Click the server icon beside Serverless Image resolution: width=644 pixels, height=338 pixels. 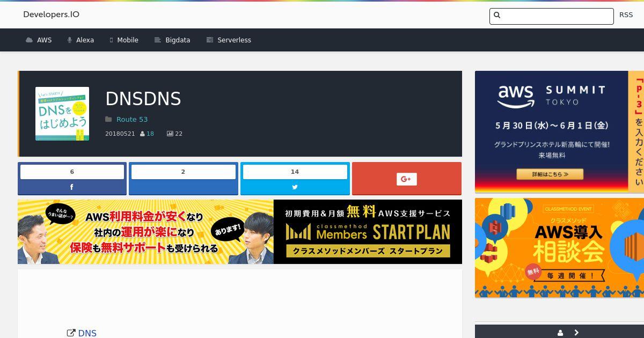click(x=210, y=40)
